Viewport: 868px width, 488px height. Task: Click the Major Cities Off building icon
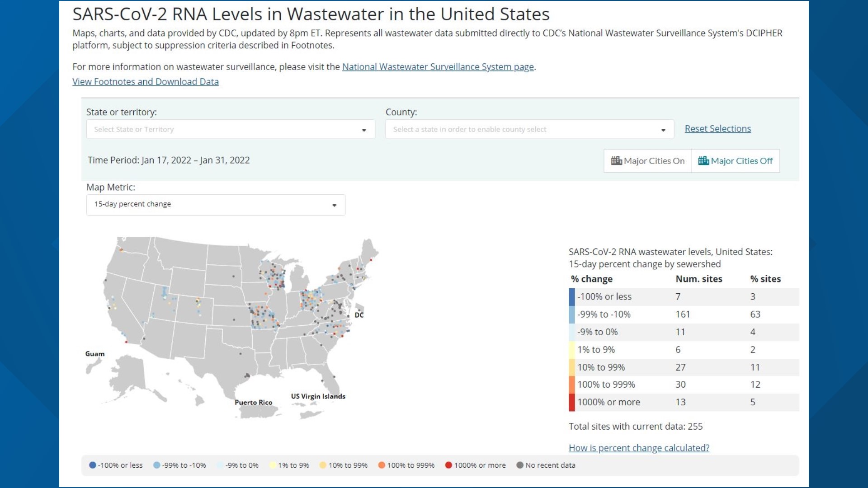(x=703, y=161)
